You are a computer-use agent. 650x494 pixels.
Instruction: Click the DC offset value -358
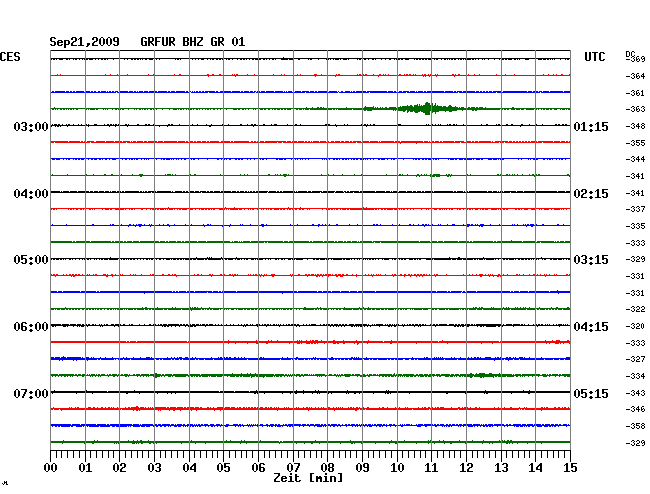[635, 426]
